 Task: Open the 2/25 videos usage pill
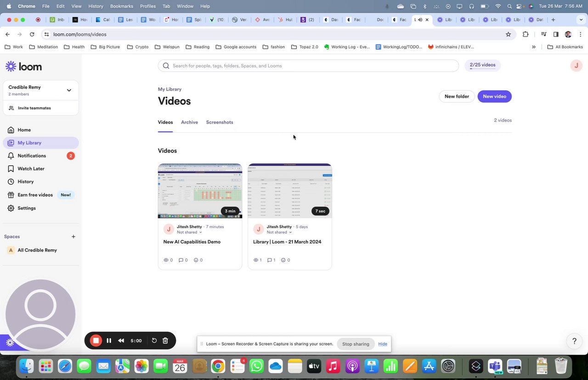(x=482, y=66)
